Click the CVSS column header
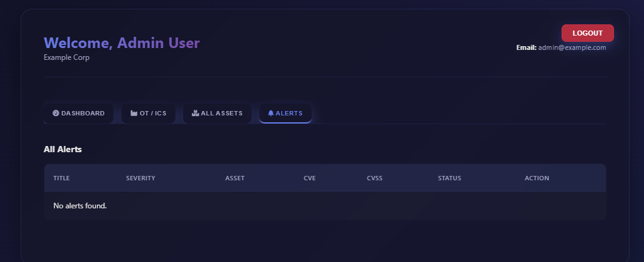This screenshot has height=262, width=644. 375,178
